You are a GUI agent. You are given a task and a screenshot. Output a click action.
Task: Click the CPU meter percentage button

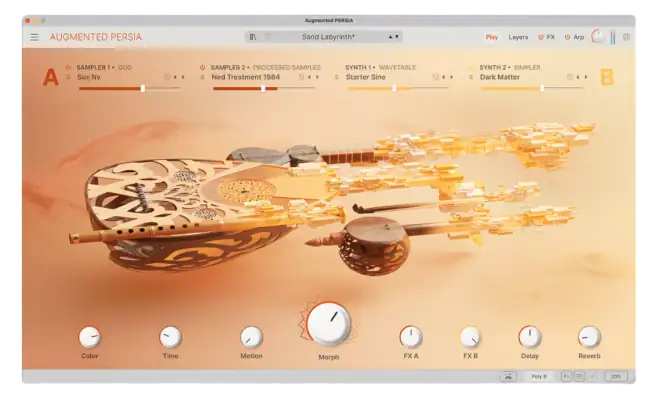(x=616, y=376)
